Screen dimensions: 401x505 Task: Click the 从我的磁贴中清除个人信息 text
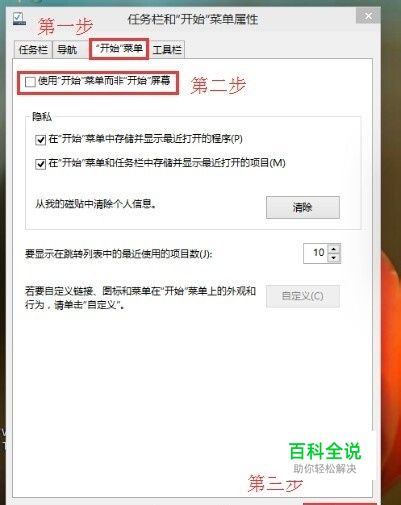[96, 204]
